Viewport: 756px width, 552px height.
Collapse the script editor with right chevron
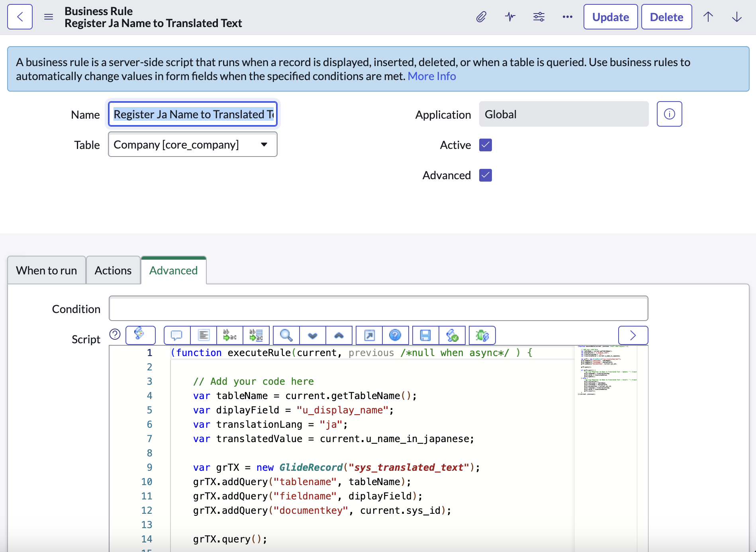click(633, 335)
